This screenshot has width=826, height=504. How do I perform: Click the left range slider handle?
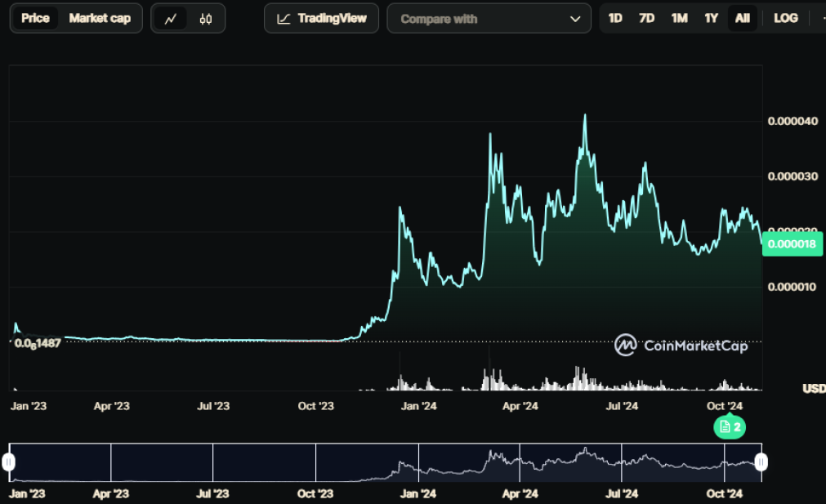[x=8, y=462]
